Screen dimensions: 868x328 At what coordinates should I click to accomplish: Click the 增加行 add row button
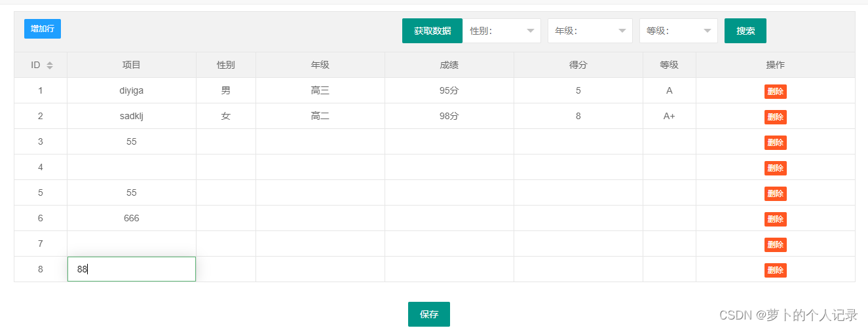[43, 29]
